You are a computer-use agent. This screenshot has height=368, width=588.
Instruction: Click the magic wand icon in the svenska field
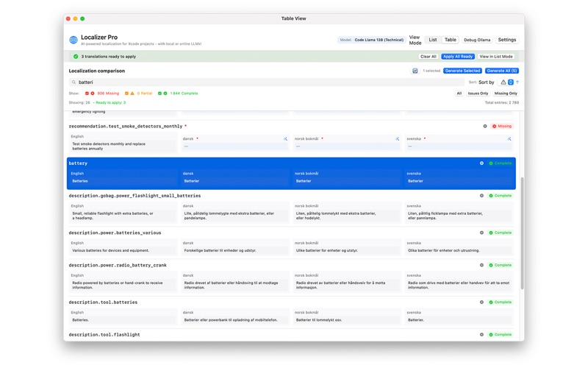pyautogui.click(x=509, y=139)
